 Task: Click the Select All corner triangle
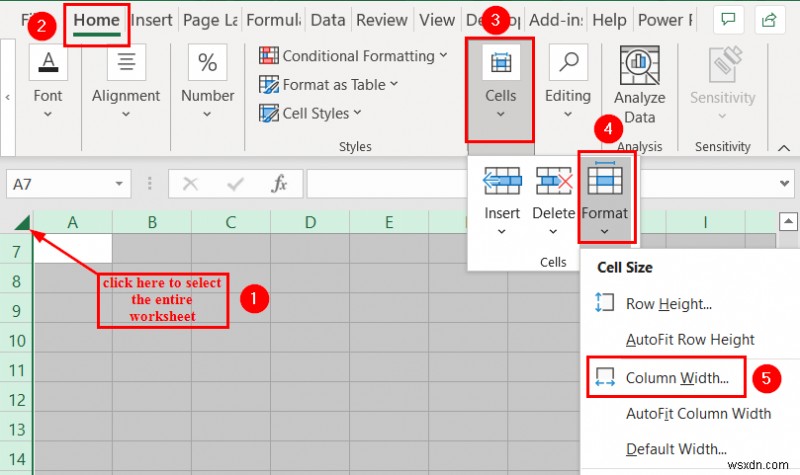click(x=22, y=222)
